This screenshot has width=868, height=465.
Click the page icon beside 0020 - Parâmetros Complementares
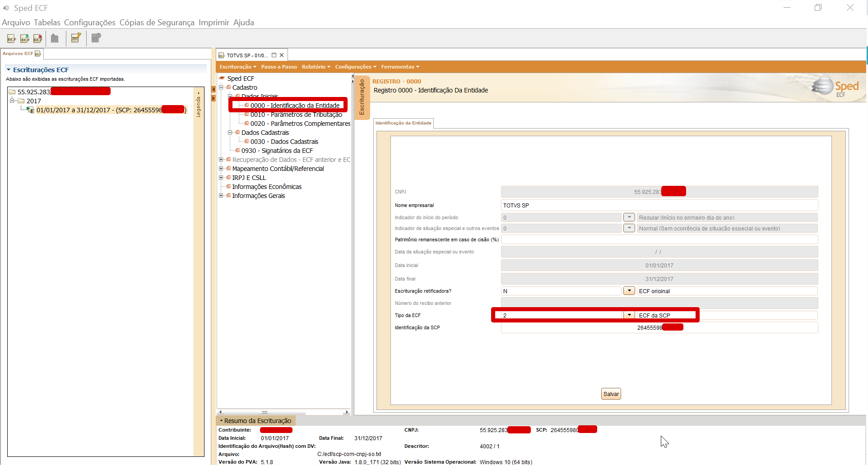click(246, 124)
